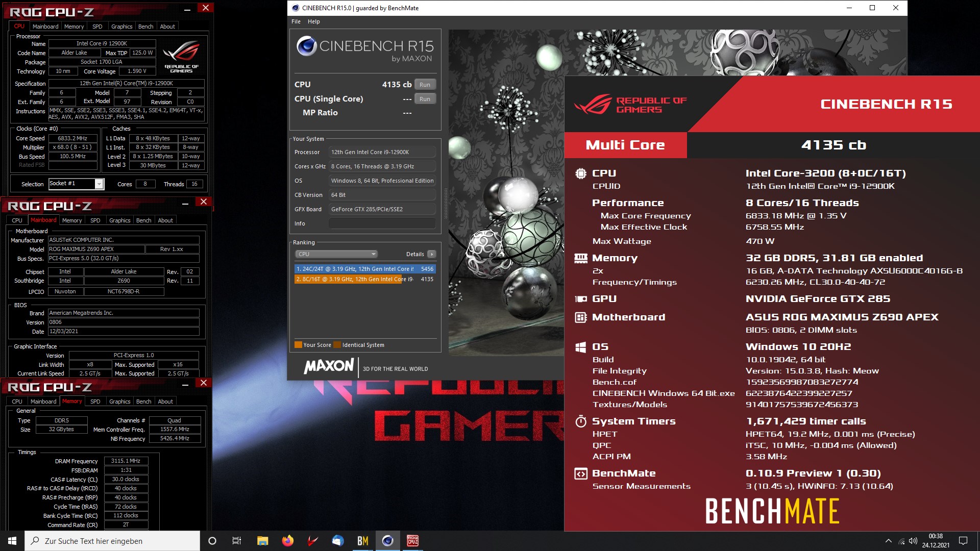Minimize the middle CPU-Z window
Viewport: 980px width, 551px height.
[185, 203]
